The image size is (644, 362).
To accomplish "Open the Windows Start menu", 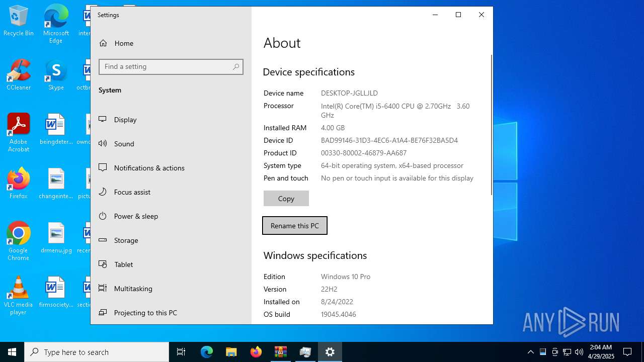I will [x=12, y=352].
